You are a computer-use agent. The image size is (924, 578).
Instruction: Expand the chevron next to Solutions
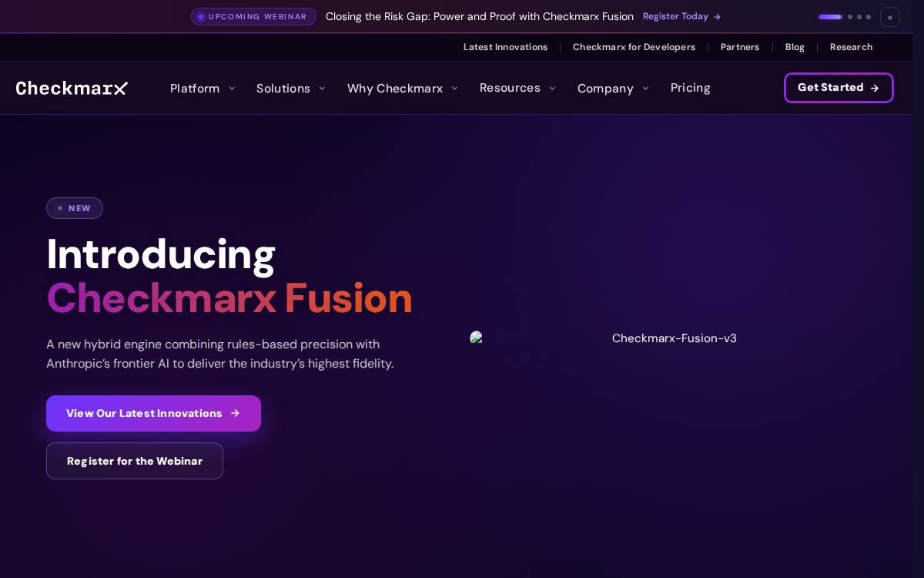click(322, 89)
